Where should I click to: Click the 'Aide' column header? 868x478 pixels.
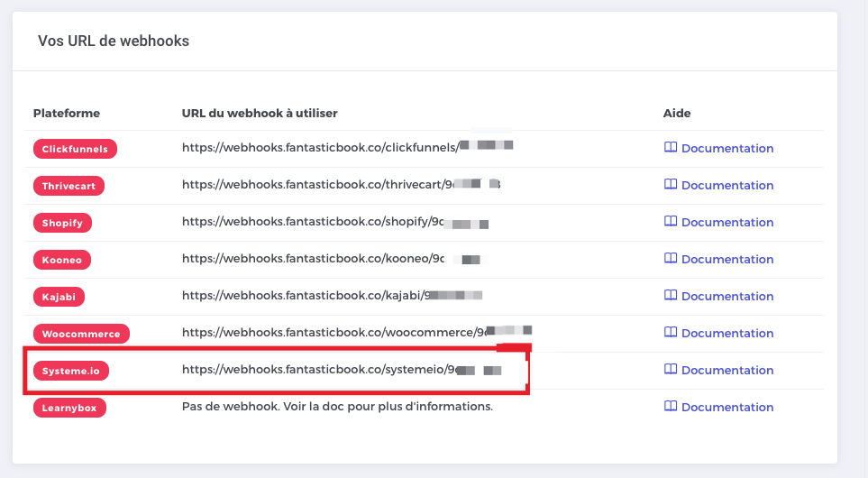pyautogui.click(x=677, y=113)
